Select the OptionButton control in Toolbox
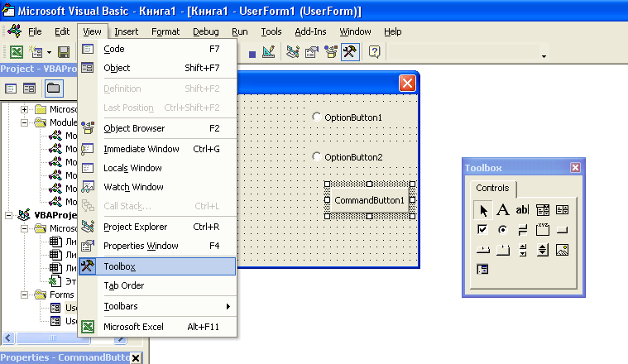 coord(502,230)
